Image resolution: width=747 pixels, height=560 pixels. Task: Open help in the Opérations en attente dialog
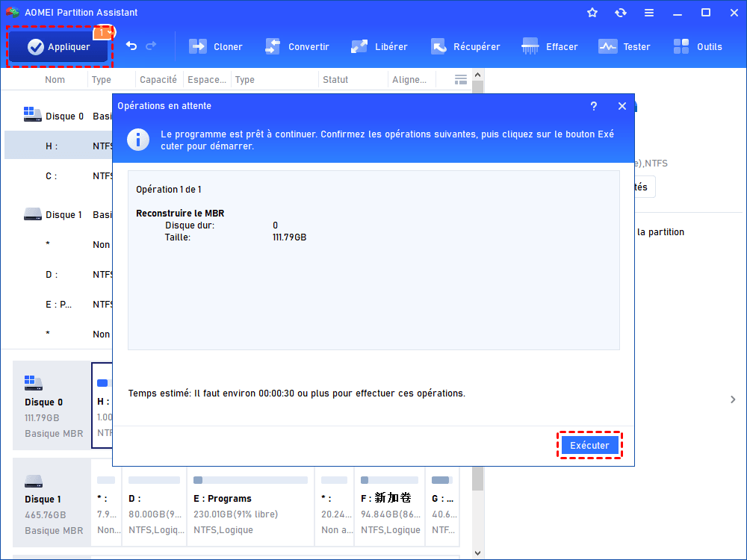594,106
